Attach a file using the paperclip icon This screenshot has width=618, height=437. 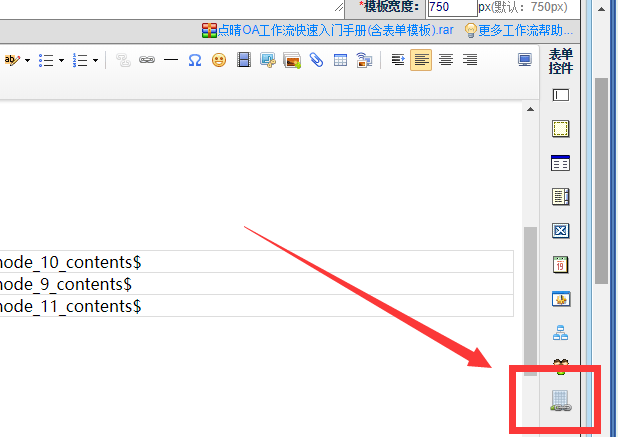tap(316, 60)
